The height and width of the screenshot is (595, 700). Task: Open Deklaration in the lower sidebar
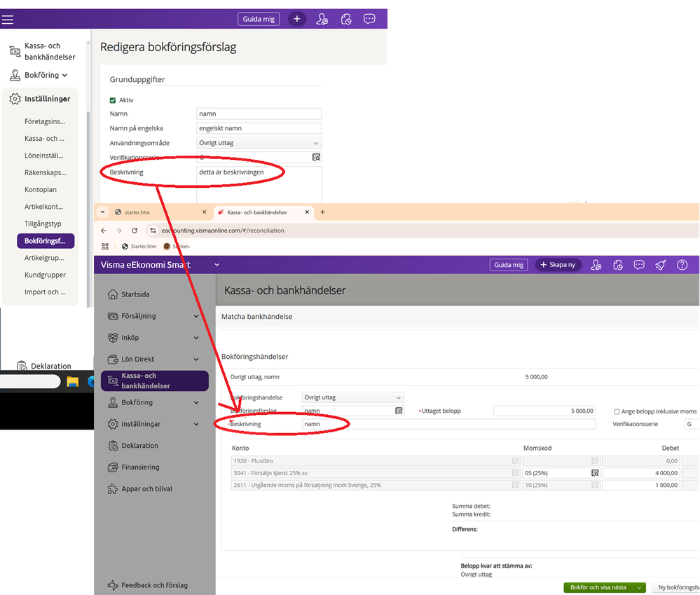tap(140, 446)
